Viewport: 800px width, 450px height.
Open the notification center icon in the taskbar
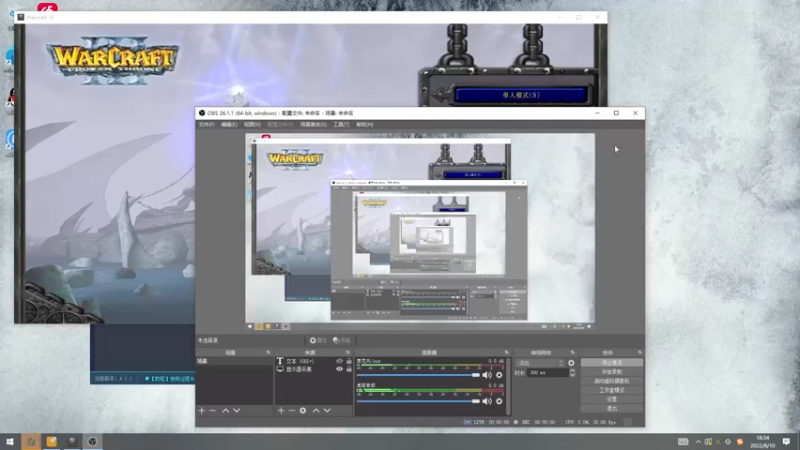coord(786,441)
